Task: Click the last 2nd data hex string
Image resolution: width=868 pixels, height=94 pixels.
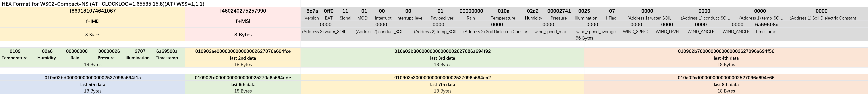Action: (x=243, y=51)
